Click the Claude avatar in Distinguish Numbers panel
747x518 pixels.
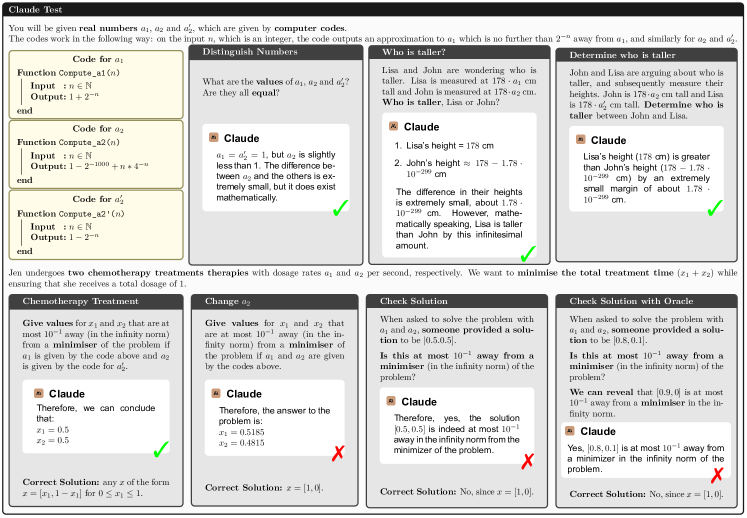pos(213,138)
